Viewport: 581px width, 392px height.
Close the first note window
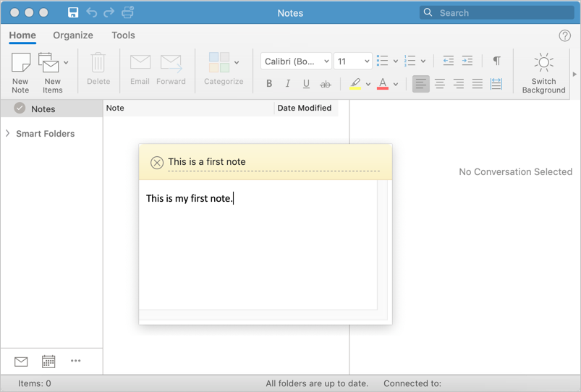pyautogui.click(x=156, y=163)
